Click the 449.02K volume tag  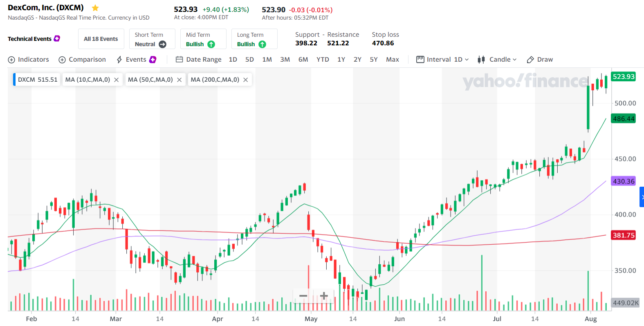(626, 303)
